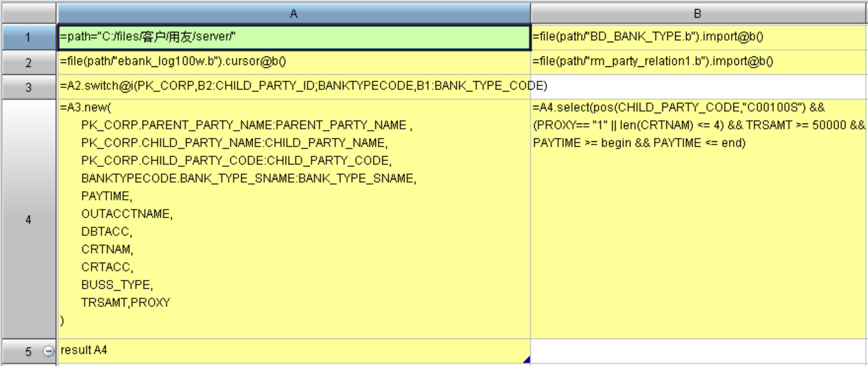Screen dimensions: 868x366
Task: Click row 3 header
Action: (x=28, y=87)
